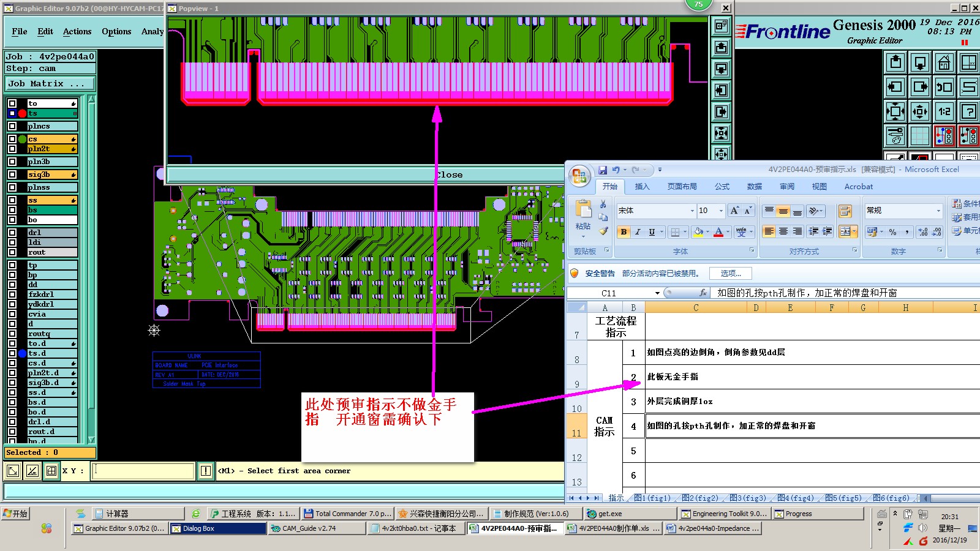Click the Format Painter brush icon
The image size is (980, 551).
[x=603, y=231]
